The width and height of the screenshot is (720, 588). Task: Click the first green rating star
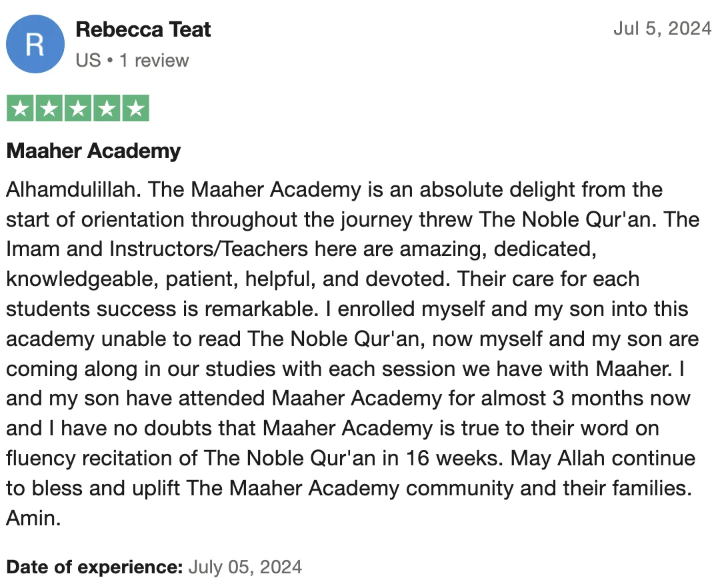click(20, 108)
